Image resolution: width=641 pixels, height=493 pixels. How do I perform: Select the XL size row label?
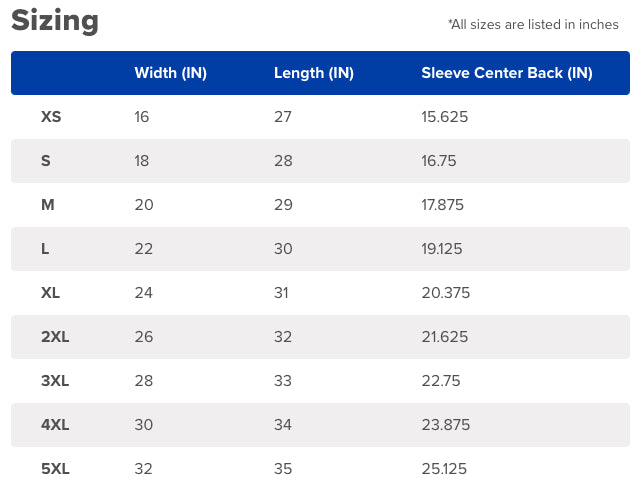tap(51, 293)
